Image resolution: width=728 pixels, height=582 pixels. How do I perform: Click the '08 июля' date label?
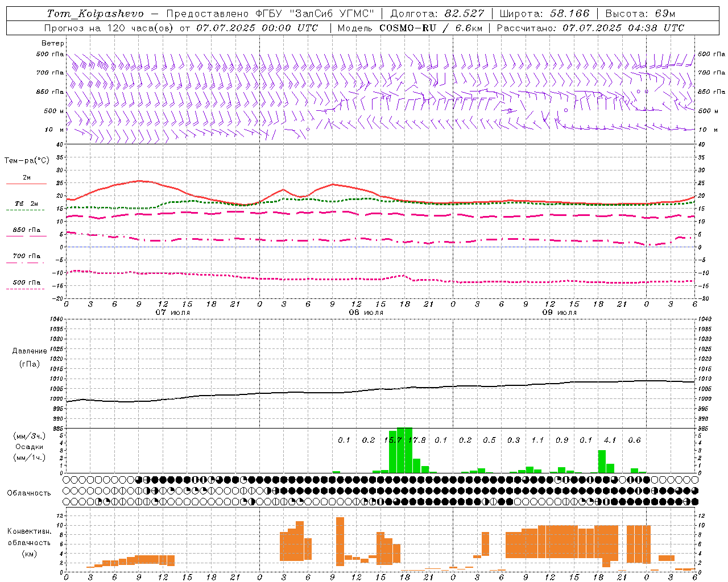click(x=366, y=313)
